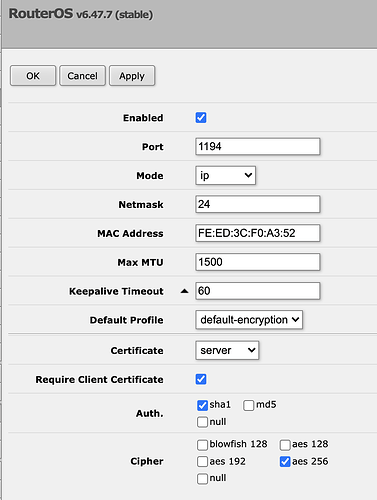Collapse Keepalive Timeout with its triangle arrow

(x=184, y=291)
